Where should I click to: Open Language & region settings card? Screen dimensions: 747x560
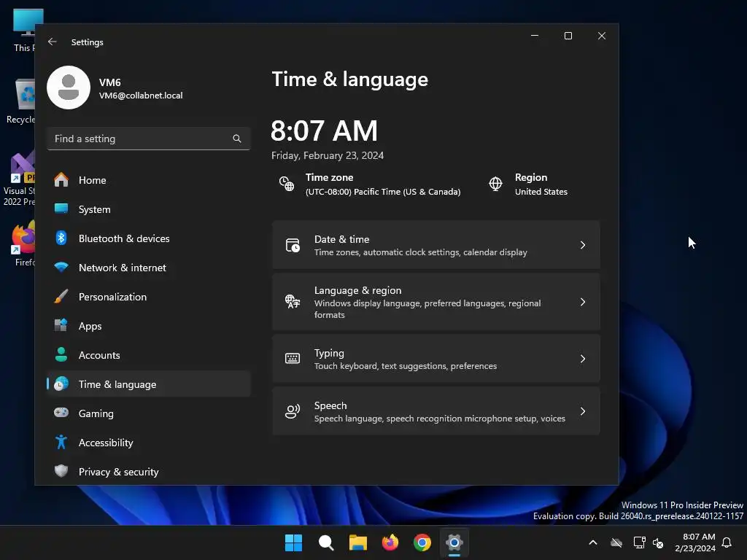click(436, 302)
